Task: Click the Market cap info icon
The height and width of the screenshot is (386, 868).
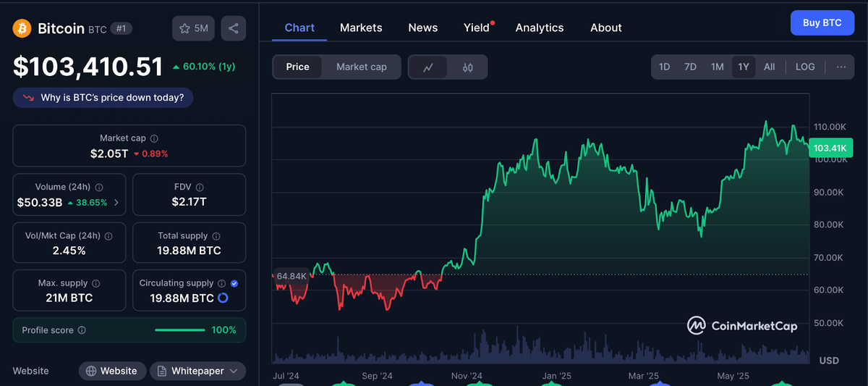Action: tap(154, 138)
